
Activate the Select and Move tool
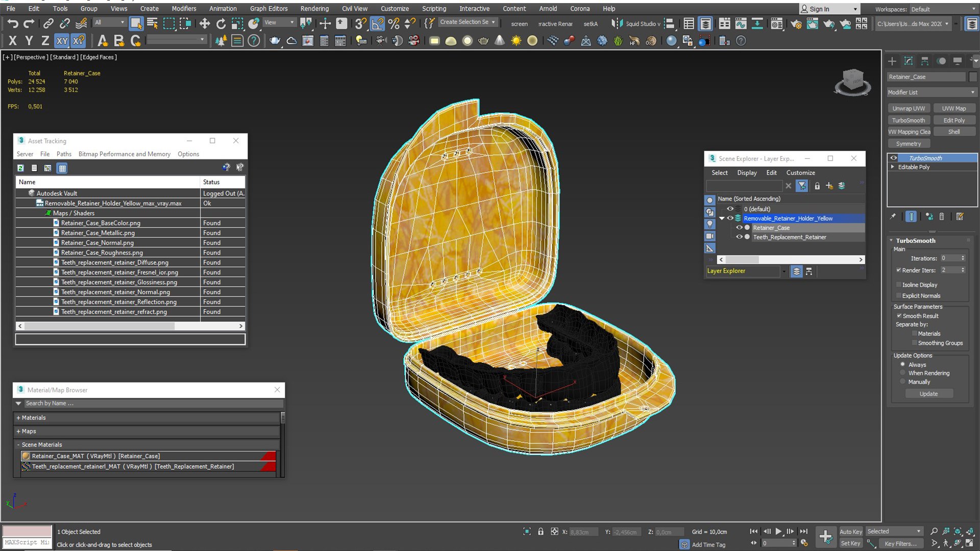click(x=204, y=23)
